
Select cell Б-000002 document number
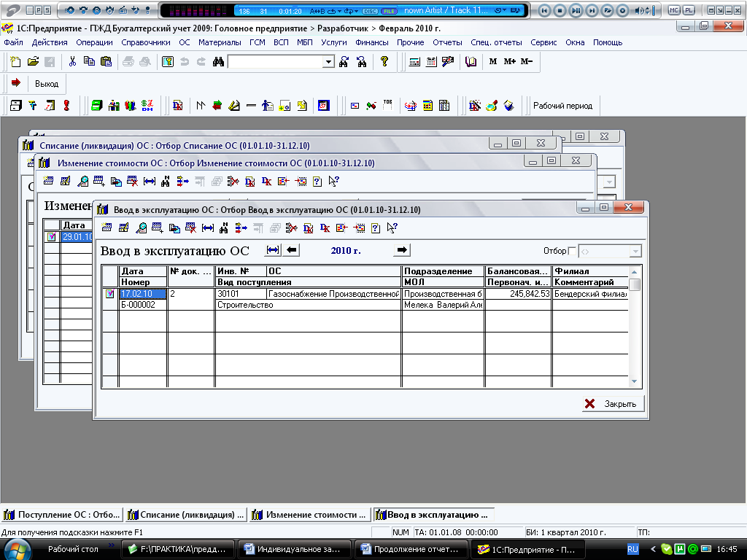(143, 305)
